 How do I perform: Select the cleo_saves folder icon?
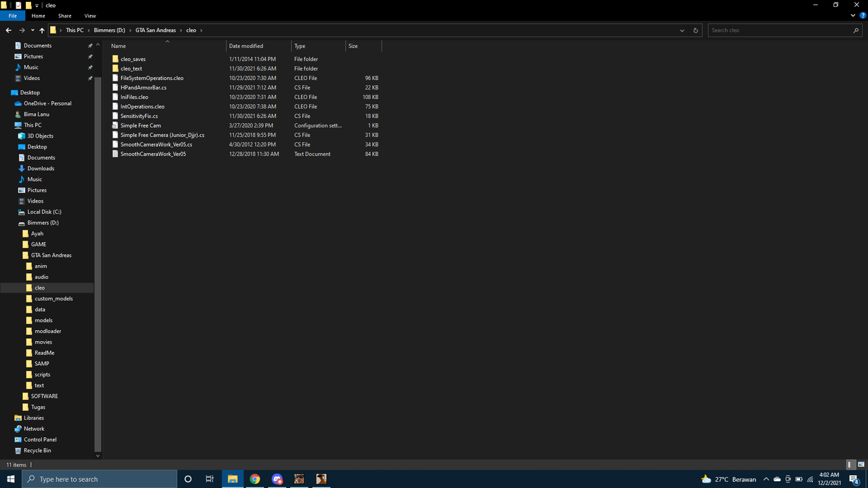click(115, 59)
